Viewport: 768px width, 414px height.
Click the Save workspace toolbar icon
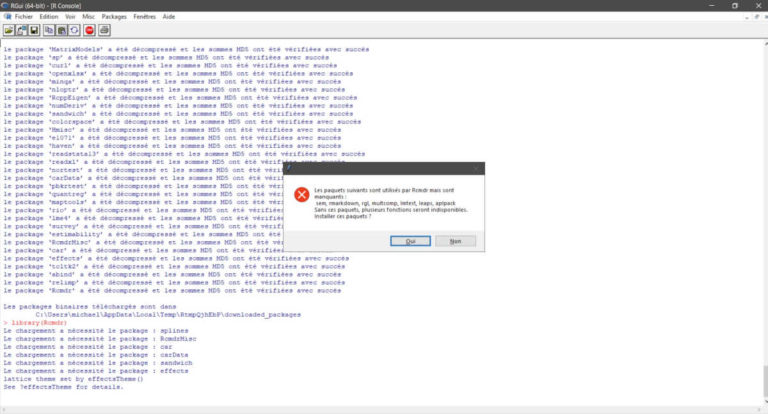click(x=33, y=30)
